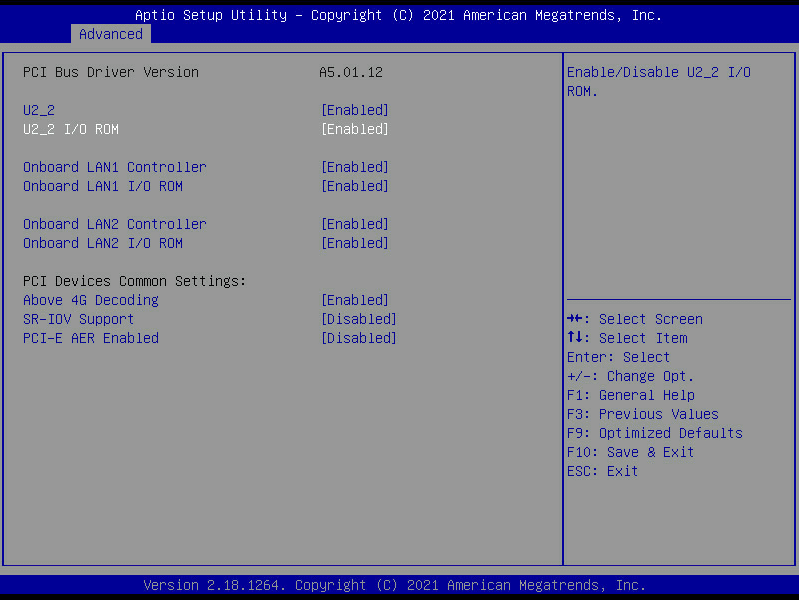801x600 pixels.
Task: Select Above 4G Decoding setting
Action: pyautogui.click(x=91, y=300)
